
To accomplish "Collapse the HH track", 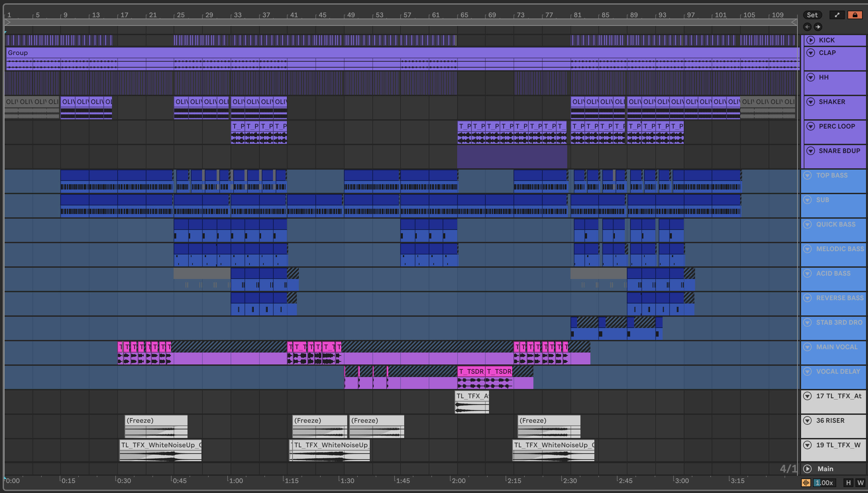I will pos(810,77).
